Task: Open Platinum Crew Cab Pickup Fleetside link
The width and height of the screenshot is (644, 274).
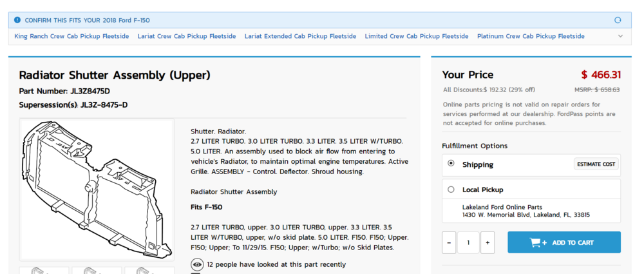Action: tap(531, 36)
